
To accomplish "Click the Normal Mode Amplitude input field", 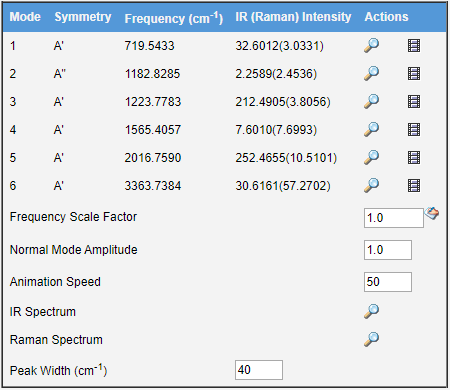I will pyautogui.click(x=388, y=250).
